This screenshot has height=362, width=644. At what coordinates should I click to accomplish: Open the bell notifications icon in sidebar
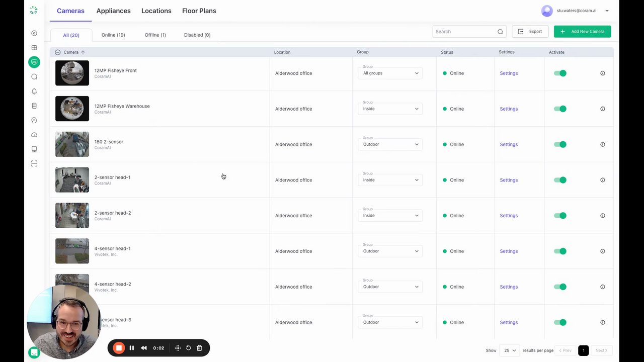(x=34, y=92)
